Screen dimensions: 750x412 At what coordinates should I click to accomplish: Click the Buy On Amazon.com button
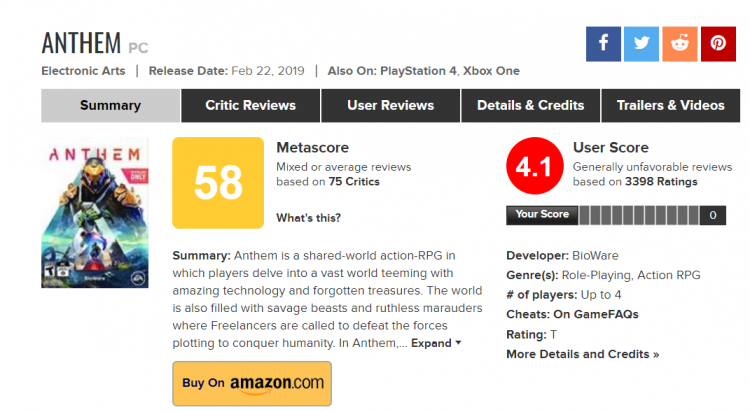[251, 382]
